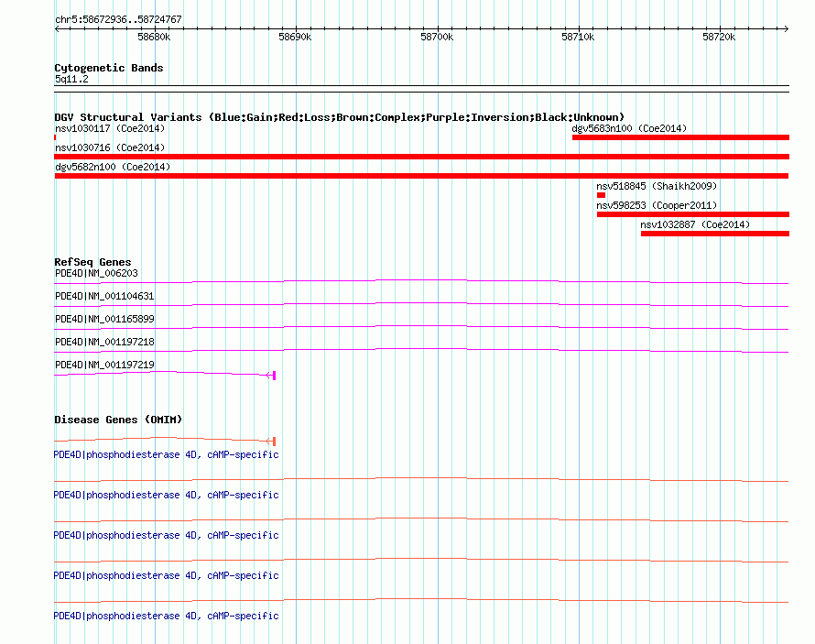Select the short red bar under nsv518845
815x644 pixels.
pos(601,195)
